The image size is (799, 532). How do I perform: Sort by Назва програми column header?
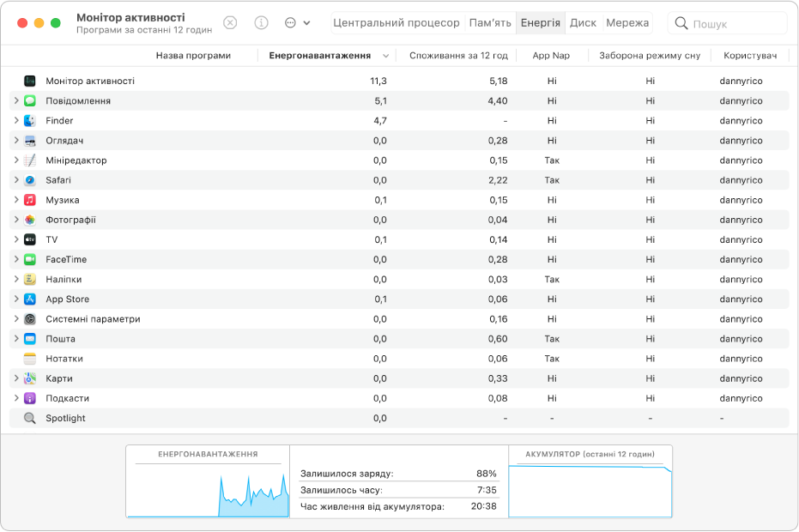[193, 56]
